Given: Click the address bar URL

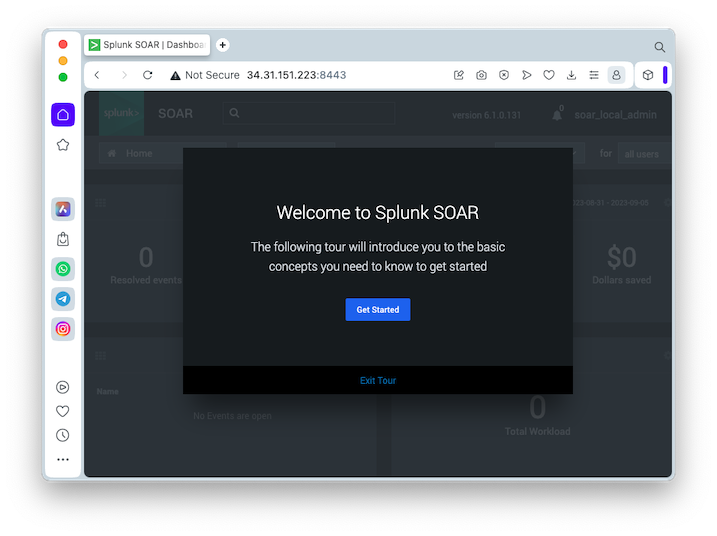Looking at the screenshot, I should click(296, 75).
